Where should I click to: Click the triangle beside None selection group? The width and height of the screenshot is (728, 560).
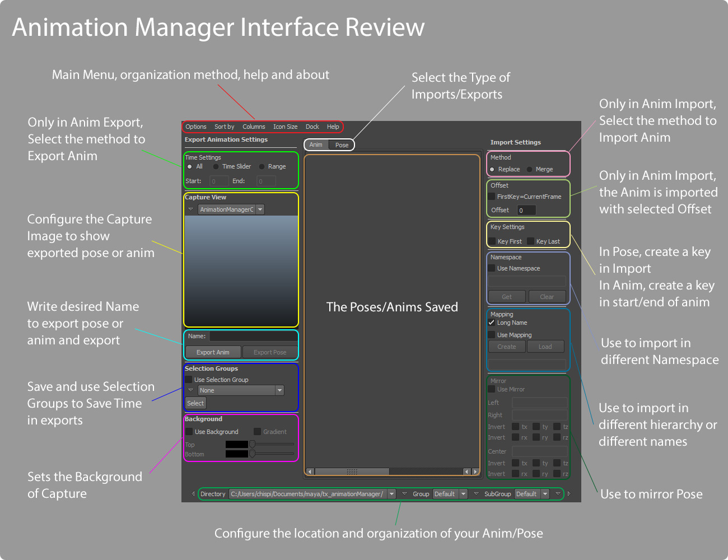coord(190,390)
